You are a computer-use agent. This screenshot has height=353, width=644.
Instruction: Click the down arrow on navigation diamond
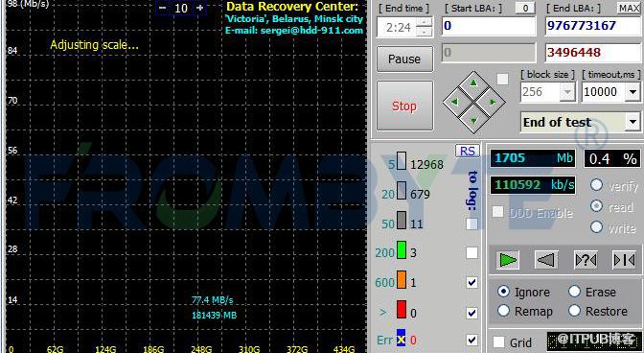[473, 120]
